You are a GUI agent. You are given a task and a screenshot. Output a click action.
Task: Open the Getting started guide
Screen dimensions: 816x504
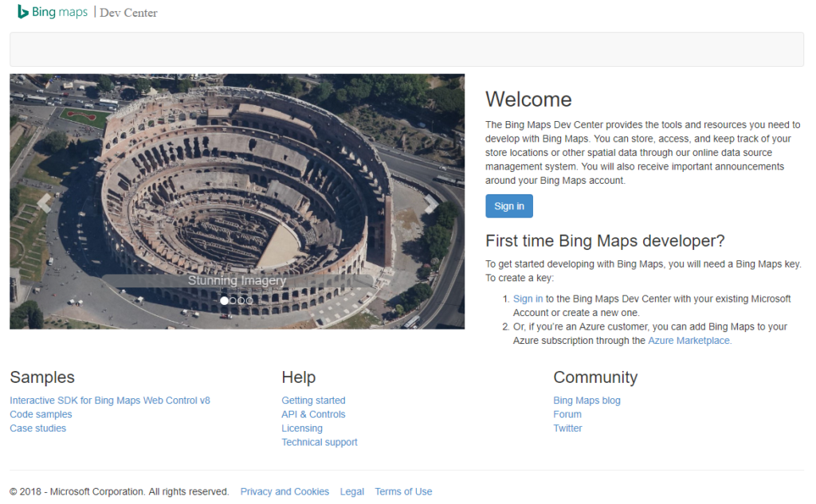point(313,400)
